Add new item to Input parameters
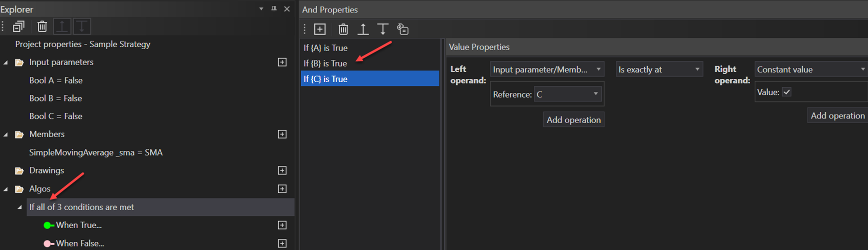Image resolution: width=868 pixels, height=250 pixels. click(282, 62)
